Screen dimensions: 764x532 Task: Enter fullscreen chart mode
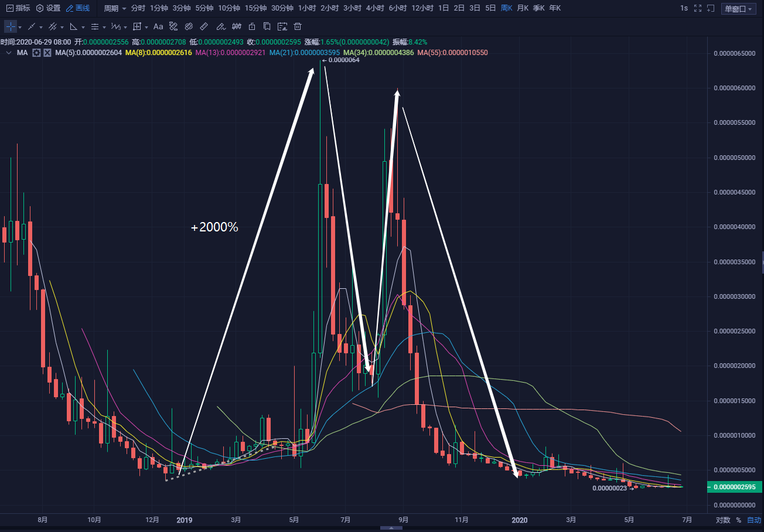[697, 8]
